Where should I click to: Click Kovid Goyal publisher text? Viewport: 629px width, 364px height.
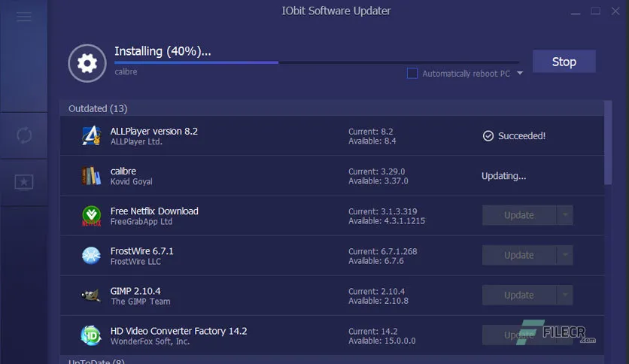(x=132, y=181)
